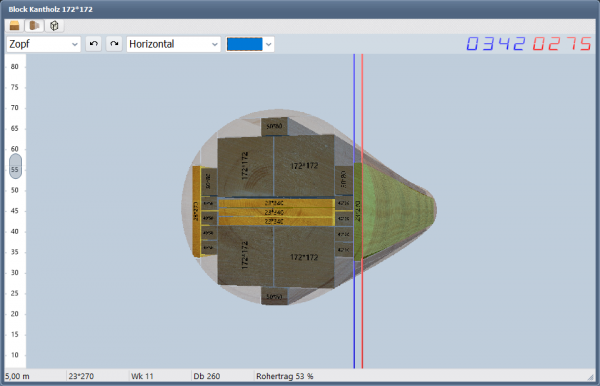Select the middle 23*240 yellow board
The height and width of the screenshot is (386, 600).
276,212
